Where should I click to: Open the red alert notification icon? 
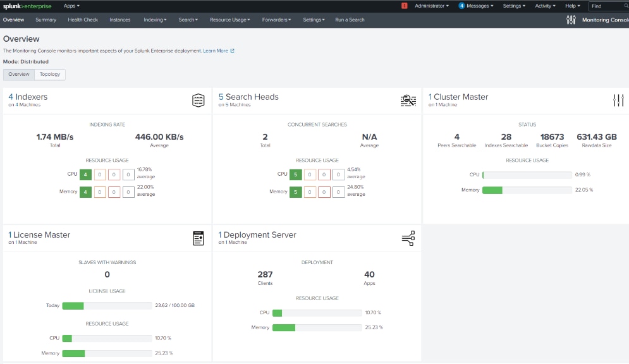pyautogui.click(x=405, y=6)
